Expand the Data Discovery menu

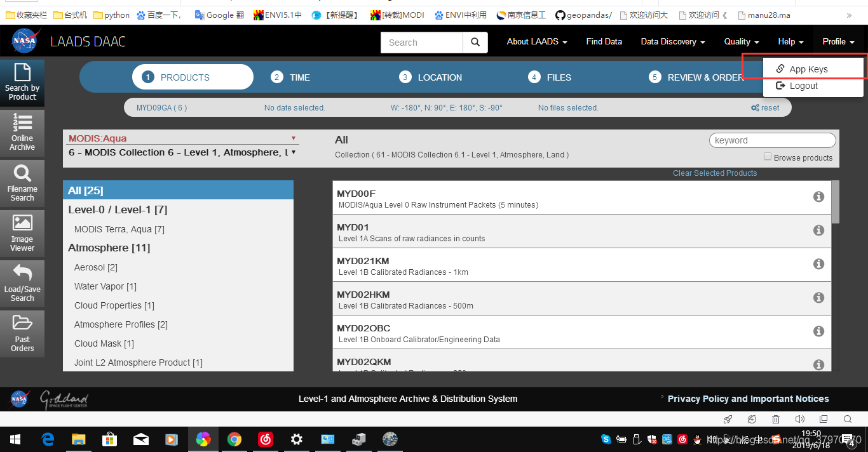click(x=673, y=42)
